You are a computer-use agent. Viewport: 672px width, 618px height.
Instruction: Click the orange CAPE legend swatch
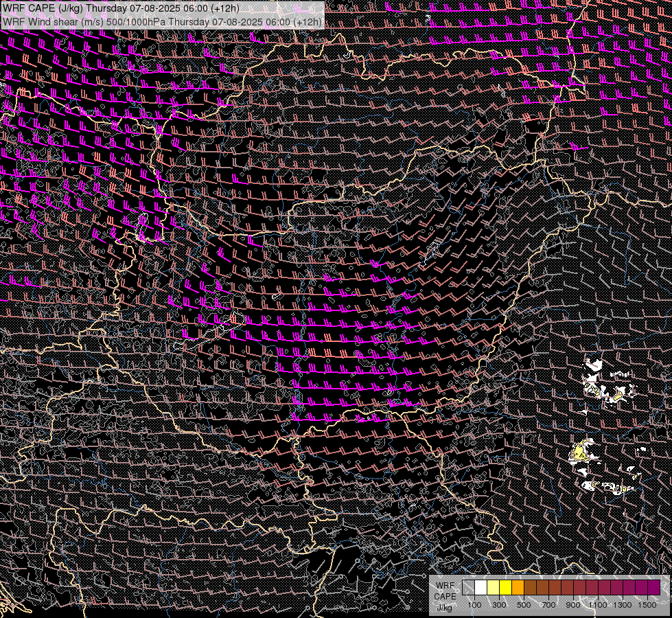tap(518, 587)
